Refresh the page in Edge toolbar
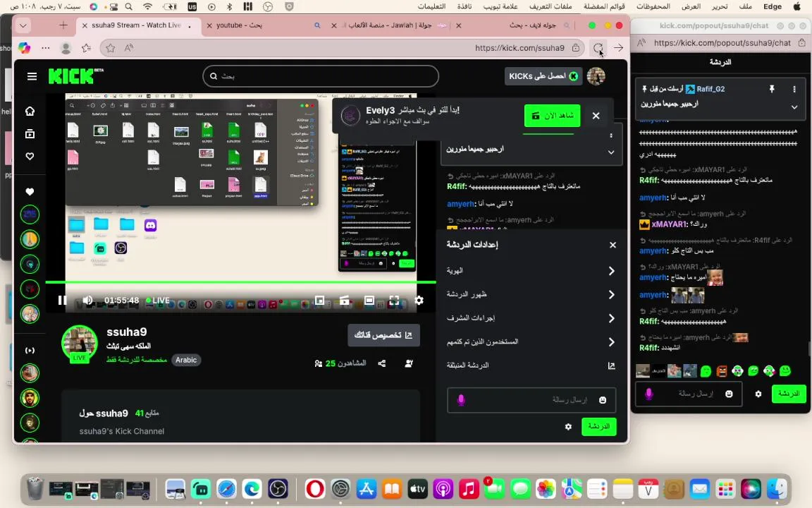This screenshot has width=812, height=508. (x=598, y=48)
